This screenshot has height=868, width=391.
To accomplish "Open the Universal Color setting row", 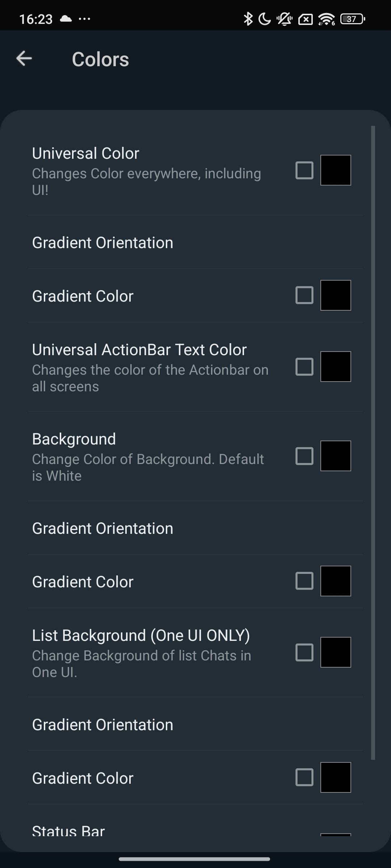I will [195, 171].
